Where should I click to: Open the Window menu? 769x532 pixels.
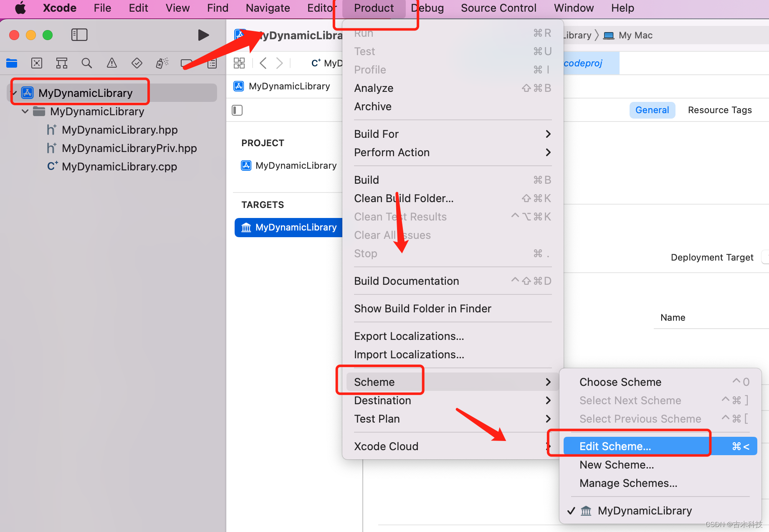pyautogui.click(x=574, y=8)
